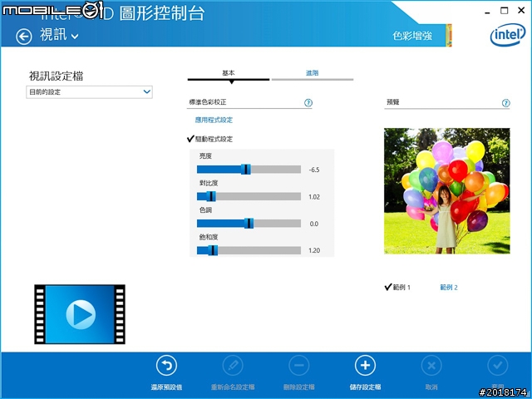This screenshot has width=532, height=399.
Task: Click the 飽和度 saturation slider handle
Action: pyautogui.click(x=213, y=250)
